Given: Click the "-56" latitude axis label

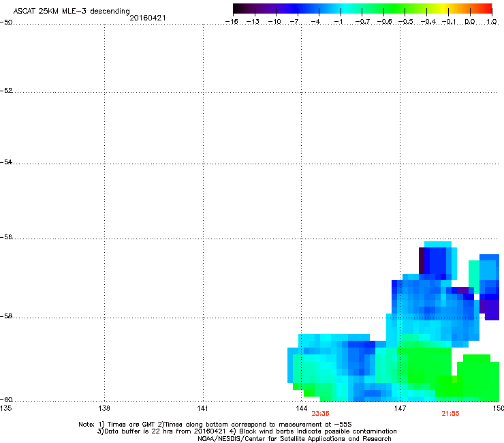Looking at the screenshot, I should [6, 237].
